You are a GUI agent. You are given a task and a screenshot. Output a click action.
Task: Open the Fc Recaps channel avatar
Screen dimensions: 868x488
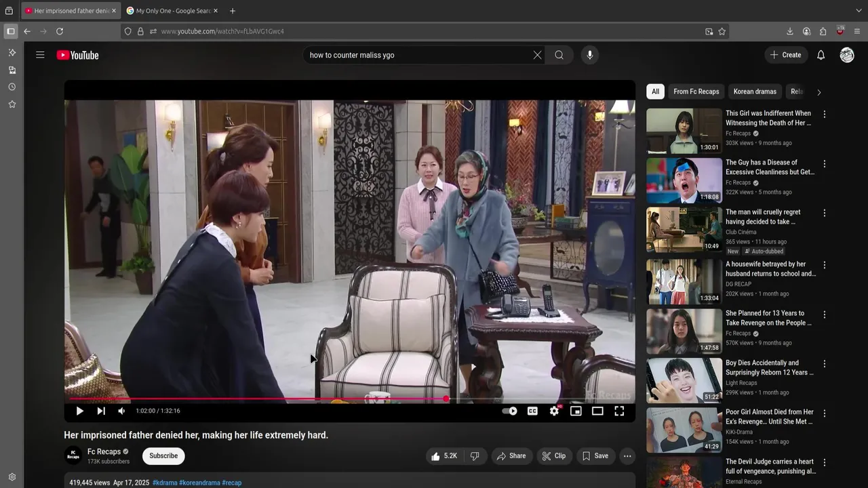tap(73, 455)
